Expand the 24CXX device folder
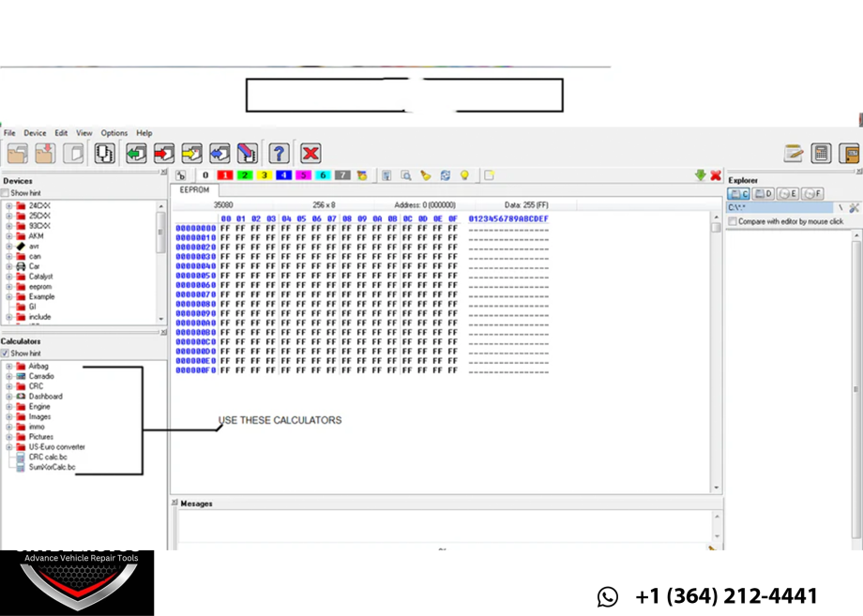Viewport: 863px width, 616px height. pos(8,205)
